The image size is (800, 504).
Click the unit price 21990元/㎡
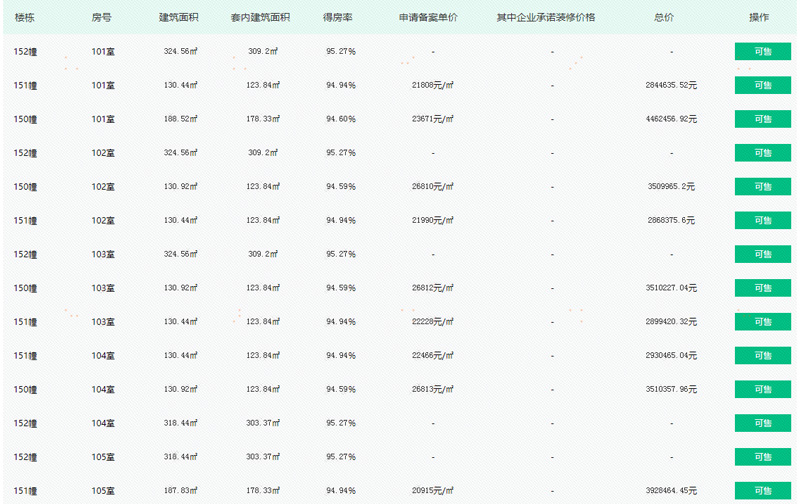[x=433, y=220]
